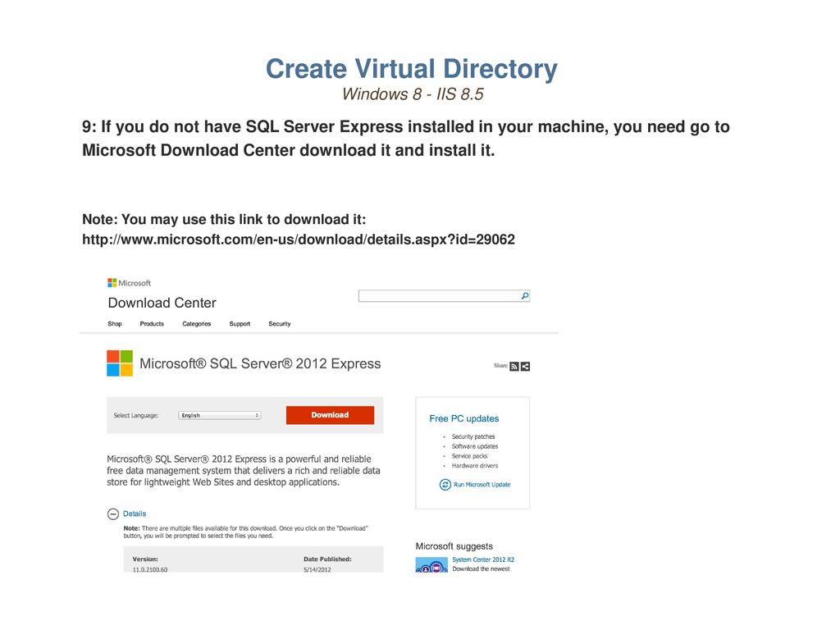Click the share arrow icon

526,367
